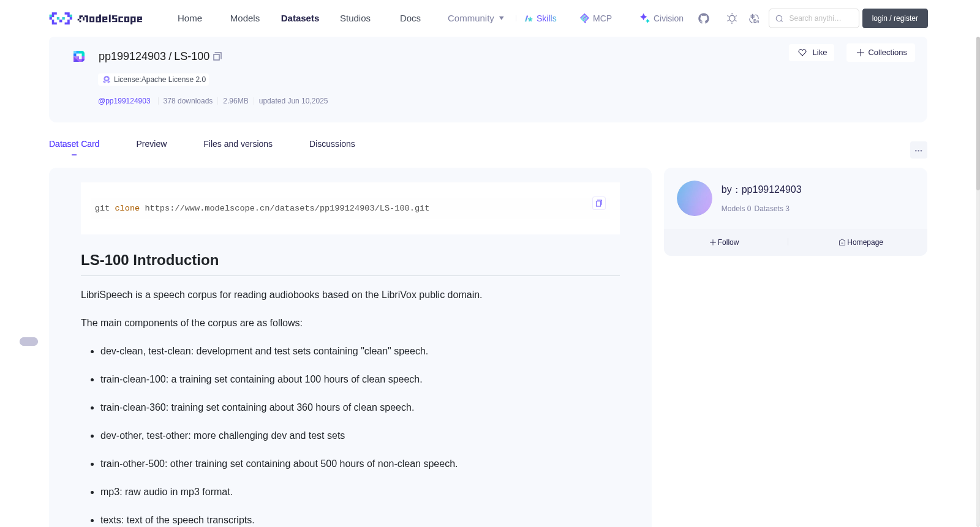Click the git clone URL text
980x527 pixels.
[287, 208]
